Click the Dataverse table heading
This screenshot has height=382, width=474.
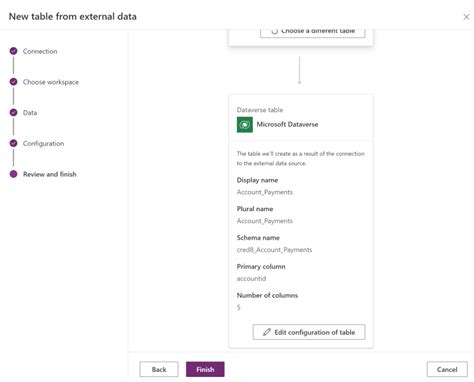(x=260, y=110)
